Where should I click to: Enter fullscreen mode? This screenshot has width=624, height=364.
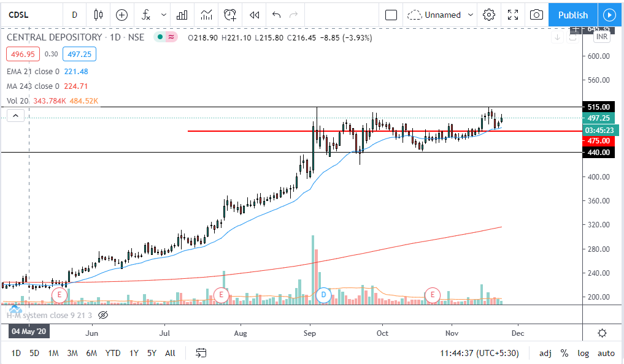click(x=513, y=15)
